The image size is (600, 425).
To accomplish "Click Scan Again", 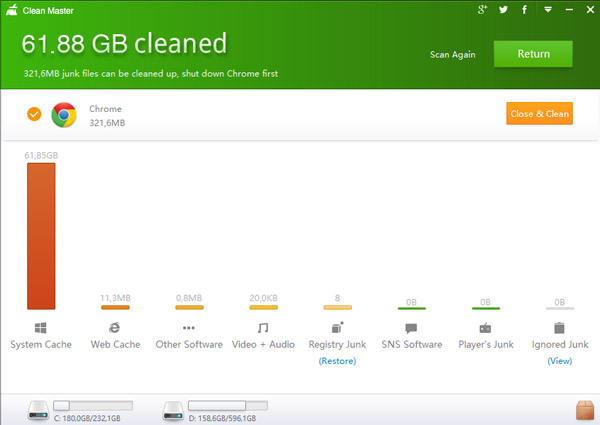I will 453,55.
